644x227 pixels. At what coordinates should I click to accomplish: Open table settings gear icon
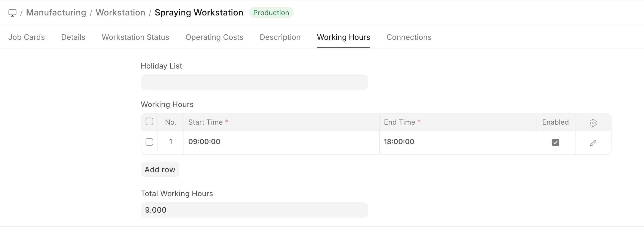point(593,123)
